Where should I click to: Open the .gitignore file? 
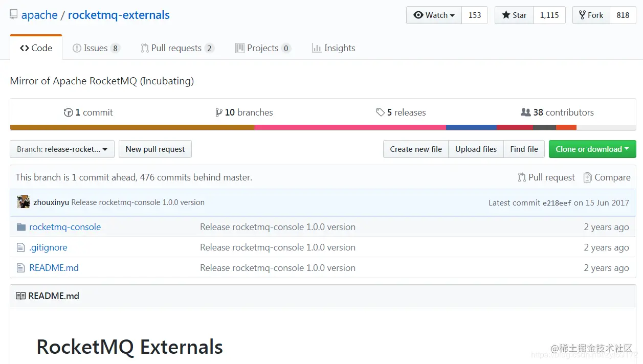tap(48, 247)
